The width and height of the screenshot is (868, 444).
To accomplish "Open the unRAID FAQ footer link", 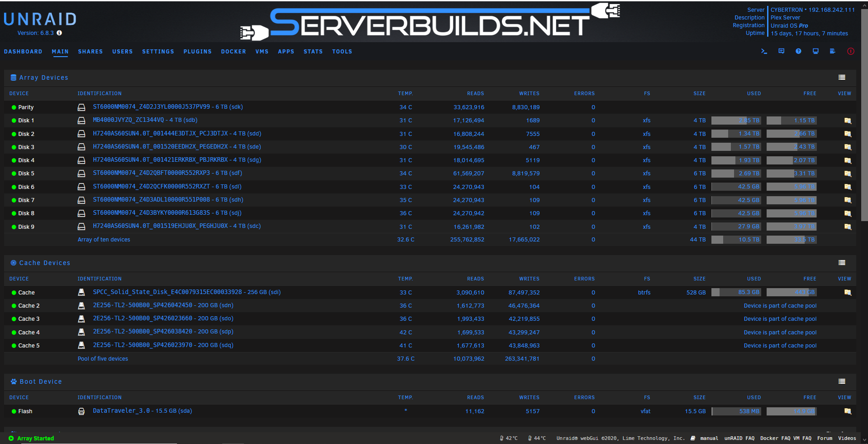I will pyautogui.click(x=739, y=438).
